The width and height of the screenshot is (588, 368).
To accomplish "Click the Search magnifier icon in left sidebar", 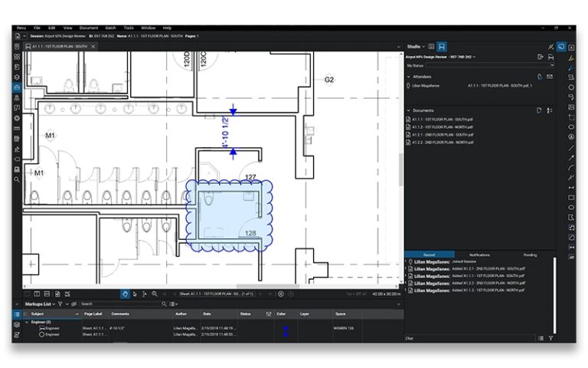I will pos(17,179).
